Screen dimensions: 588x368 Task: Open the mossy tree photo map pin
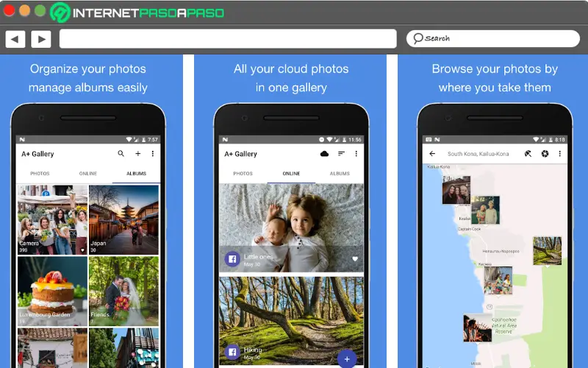click(x=548, y=251)
